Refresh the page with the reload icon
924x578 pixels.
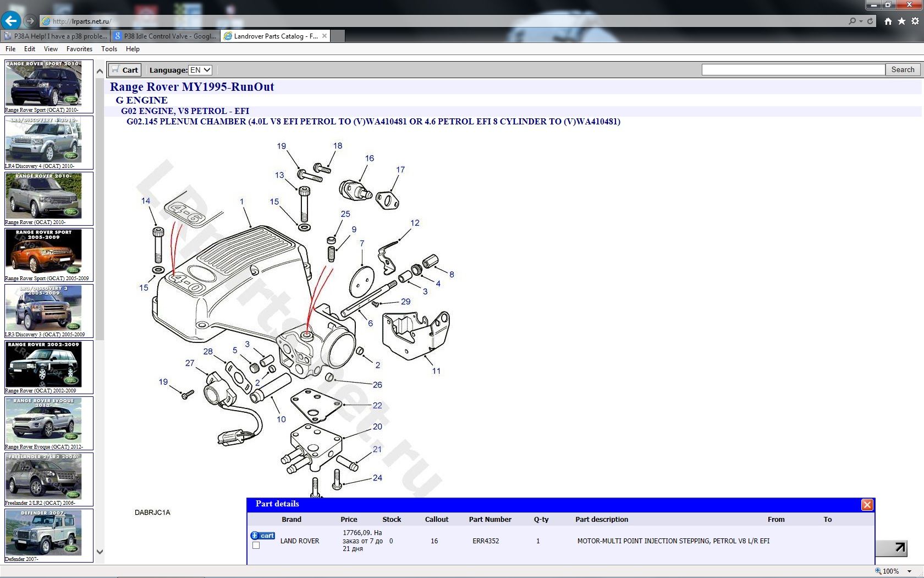[x=870, y=21]
